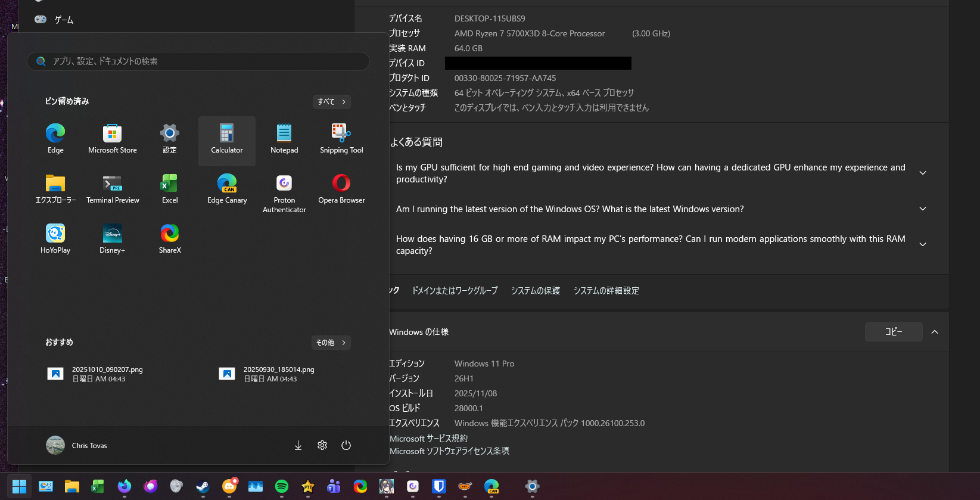Image resolution: width=980 pixels, height=500 pixels.
Task: Collapse the Windows の仕様 section chevron
Action: tap(935, 332)
